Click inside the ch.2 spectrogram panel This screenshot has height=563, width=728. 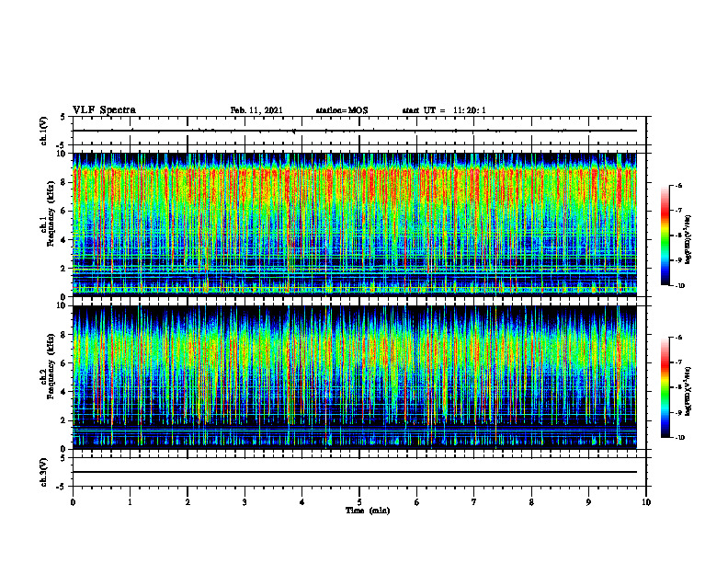click(x=355, y=377)
